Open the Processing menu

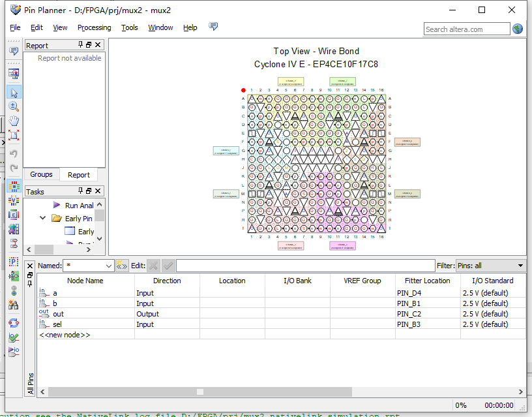tap(94, 27)
